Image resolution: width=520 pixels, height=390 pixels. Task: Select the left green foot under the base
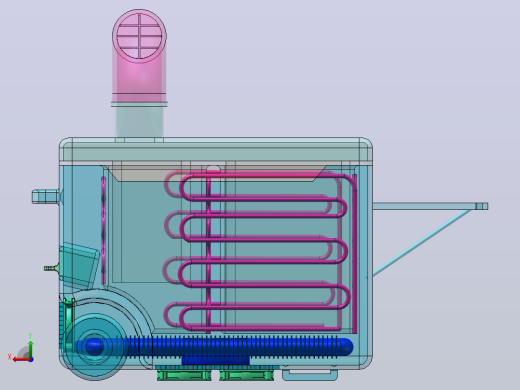184,375
